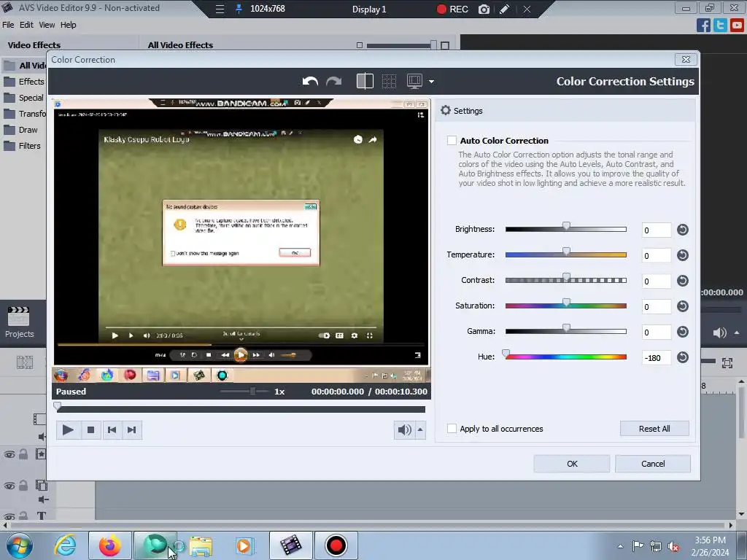Open the YouTube share icon

tap(737, 26)
